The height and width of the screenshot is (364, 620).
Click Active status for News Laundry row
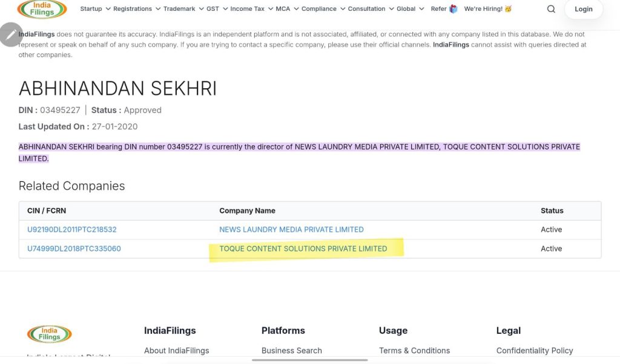551,229
